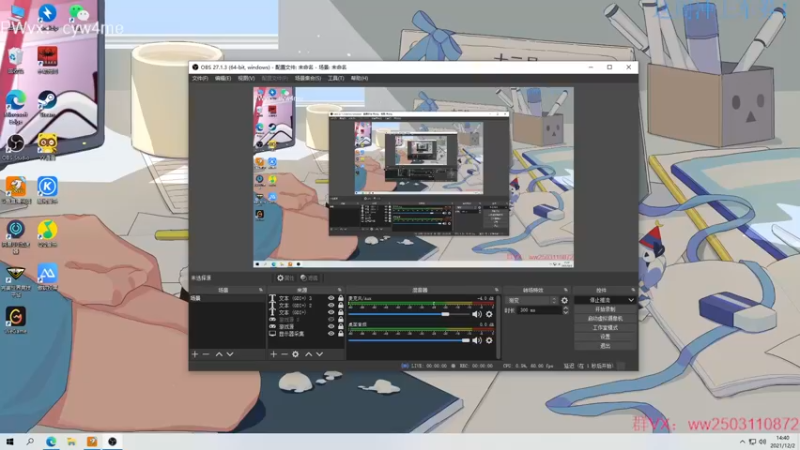Expand the 停止推流 button arrow

pyautogui.click(x=631, y=300)
